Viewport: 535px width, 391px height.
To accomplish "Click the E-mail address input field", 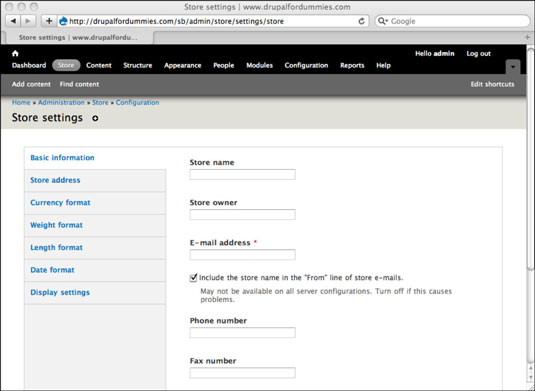I will (x=243, y=255).
